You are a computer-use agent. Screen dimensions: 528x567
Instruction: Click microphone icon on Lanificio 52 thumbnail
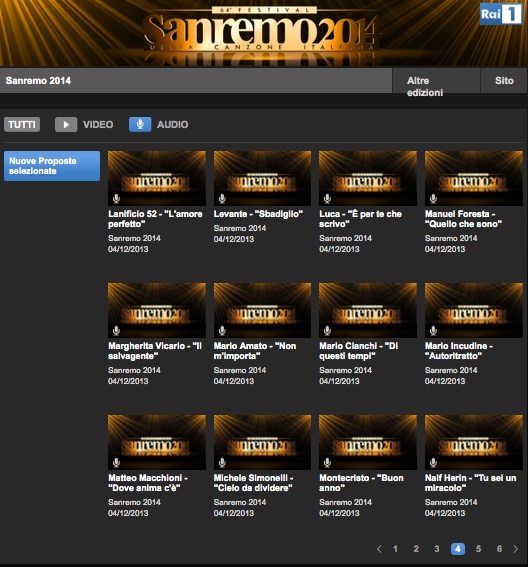(116, 199)
